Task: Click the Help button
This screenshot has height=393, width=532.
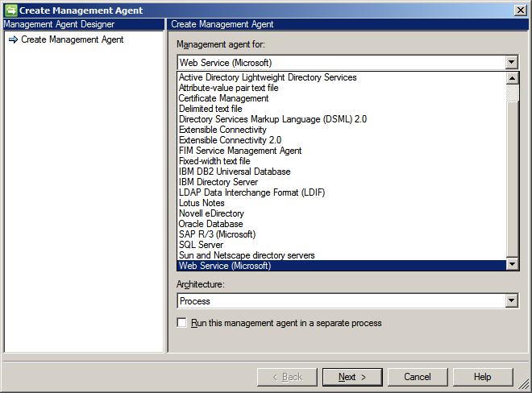Action: 483,377
